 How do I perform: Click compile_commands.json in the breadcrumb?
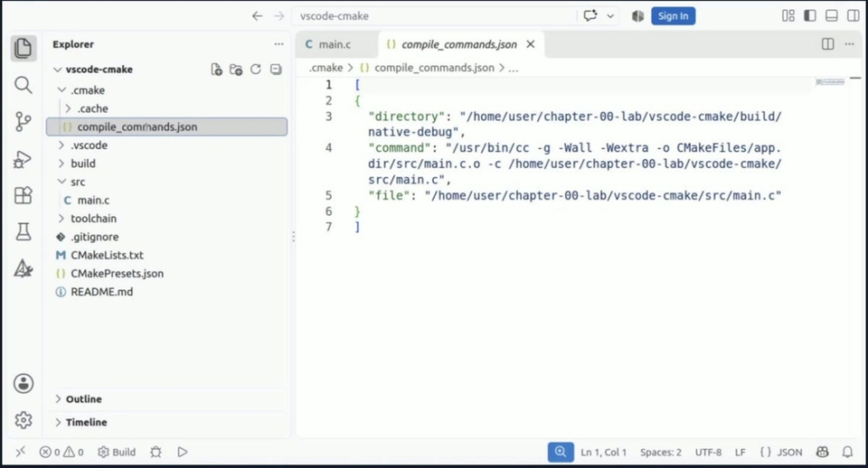click(434, 68)
